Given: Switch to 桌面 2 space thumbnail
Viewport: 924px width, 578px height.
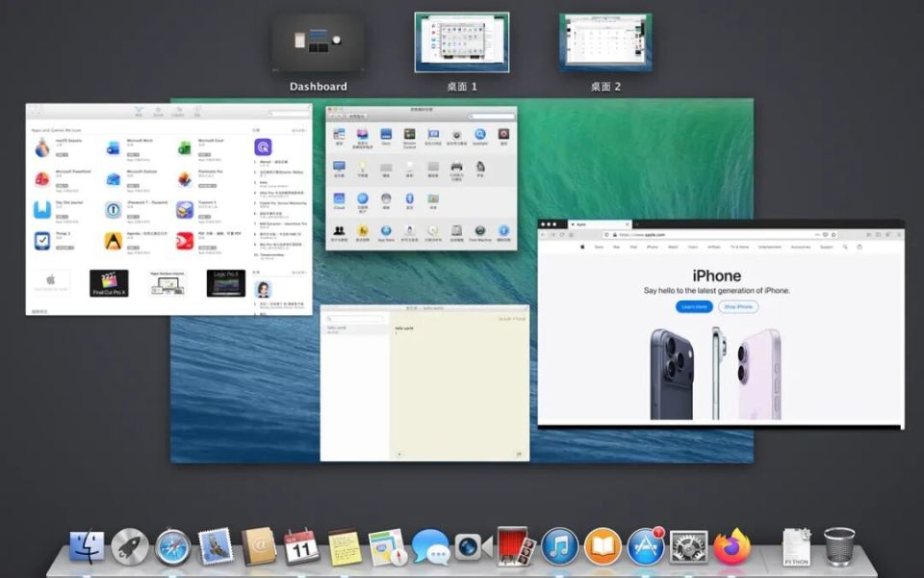Looking at the screenshot, I should (605, 43).
